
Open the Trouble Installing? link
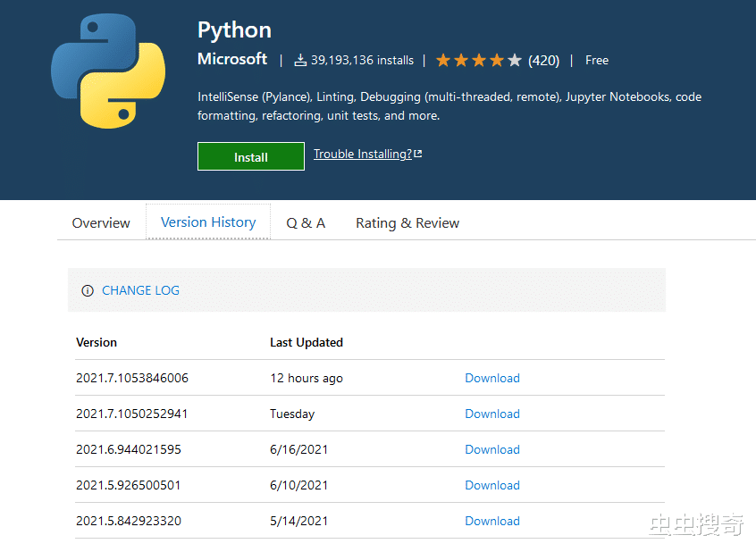pyautogui.click(x=363, y=154)
